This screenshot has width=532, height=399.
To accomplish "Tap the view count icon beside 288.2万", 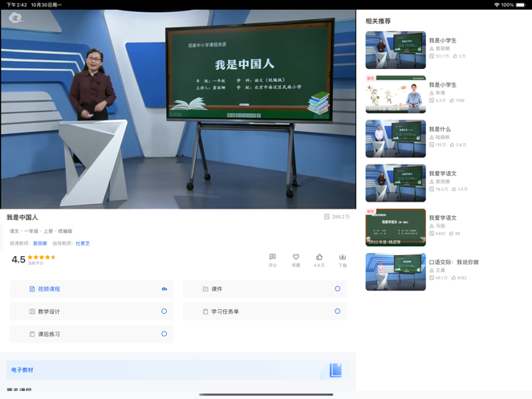I will click(x=327, y=217).
